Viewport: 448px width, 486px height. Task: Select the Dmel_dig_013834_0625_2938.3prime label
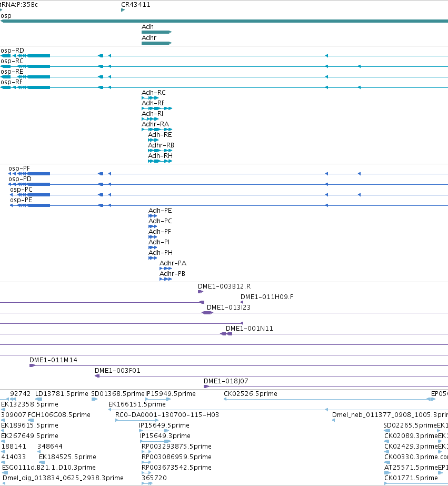[63, 478]
